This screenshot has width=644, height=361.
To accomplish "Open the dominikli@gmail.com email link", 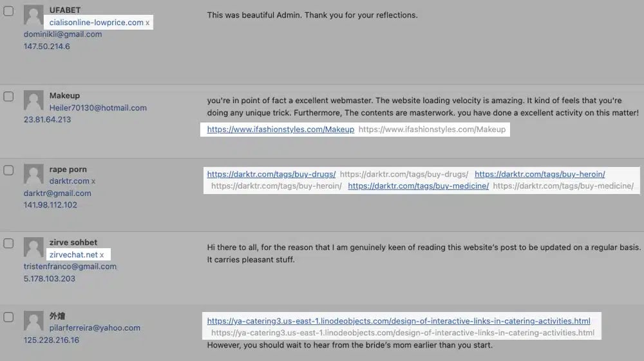I will 62,34.
